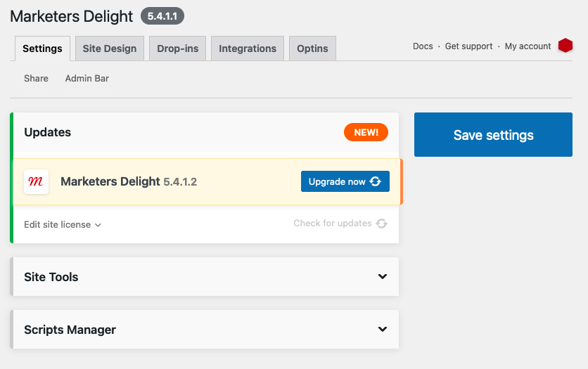Click the Site Tools heading text
Viewport: 588px width, 369px height.
point(51,277)
